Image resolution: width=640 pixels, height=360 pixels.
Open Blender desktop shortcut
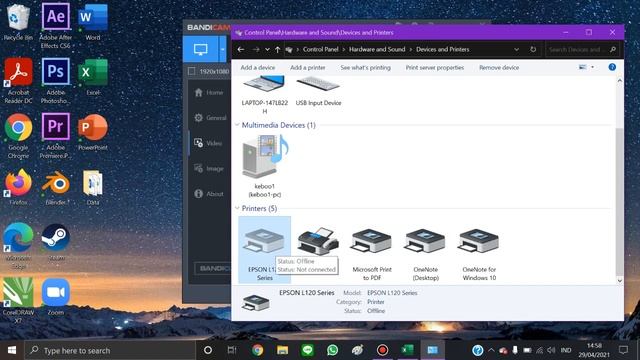(56, 187)
